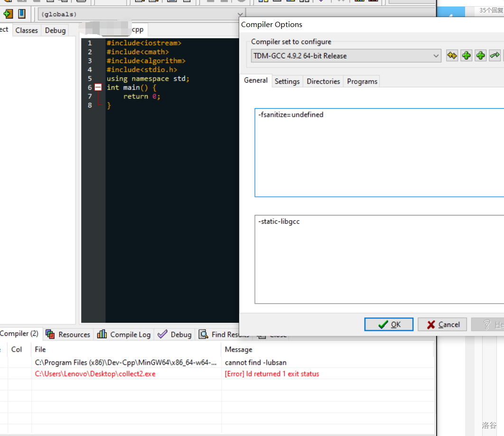Image resolution: width=504 pixels, height=436 pixels.
Task: Select the Debug tab in left panel
Action: pos(55,30)
